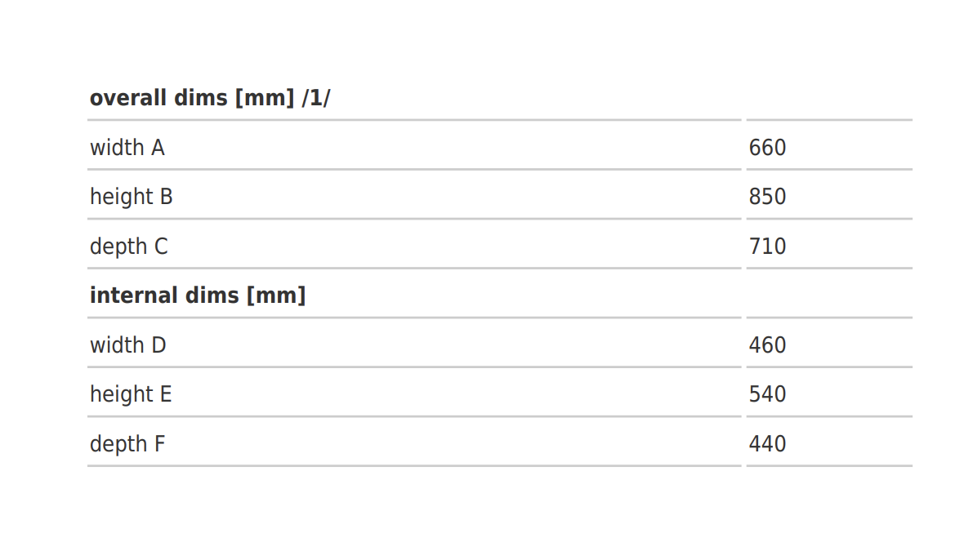Click the 'overall dims [mm] /1/' heading
964x560 pixels.
click(210, 98)
